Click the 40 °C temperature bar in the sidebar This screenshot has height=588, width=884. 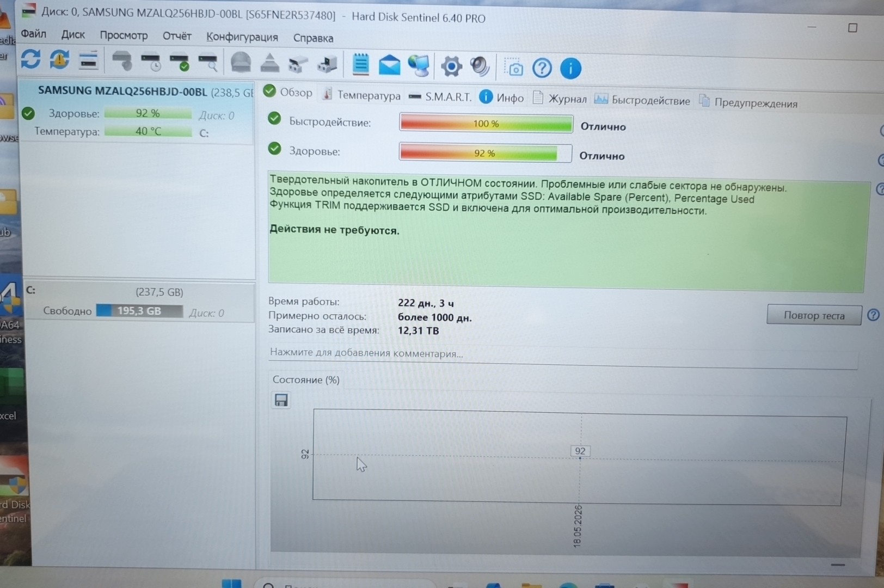click(x=148, y=131)
